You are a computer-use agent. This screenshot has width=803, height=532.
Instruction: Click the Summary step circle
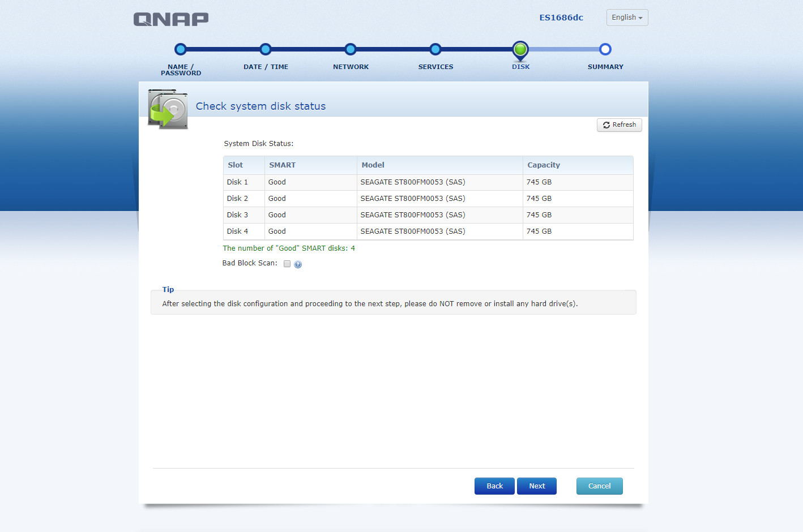(605, 49)
